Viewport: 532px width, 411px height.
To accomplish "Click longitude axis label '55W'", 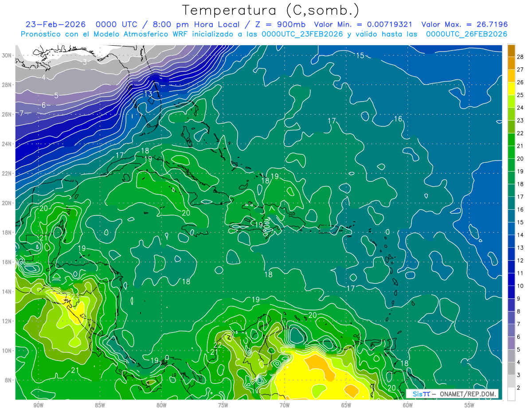I will (x=469, y=405).
